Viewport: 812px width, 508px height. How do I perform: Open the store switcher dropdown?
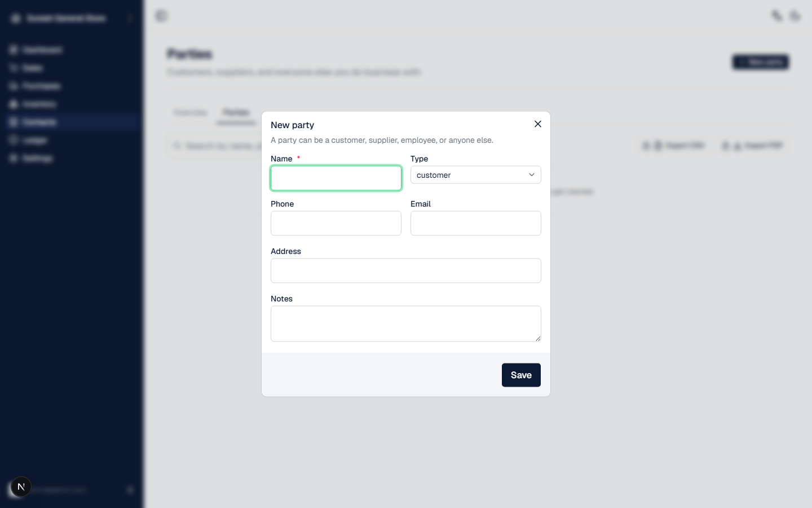[71, 18]
